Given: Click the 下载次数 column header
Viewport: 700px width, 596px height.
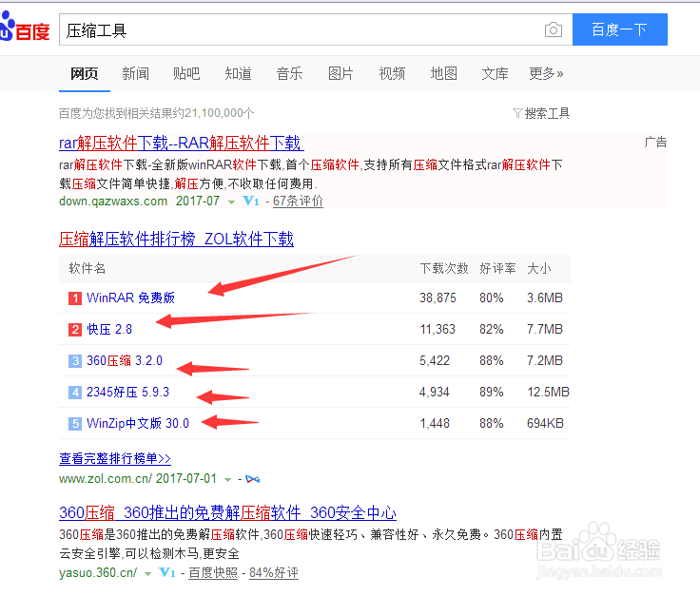Looking at the screenshot, I should point(444,269).
